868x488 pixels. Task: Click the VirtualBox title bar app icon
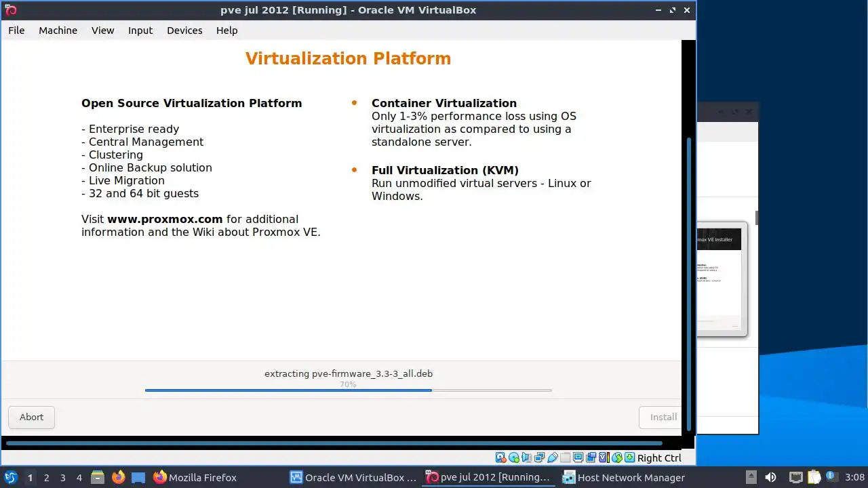point(10,10)
